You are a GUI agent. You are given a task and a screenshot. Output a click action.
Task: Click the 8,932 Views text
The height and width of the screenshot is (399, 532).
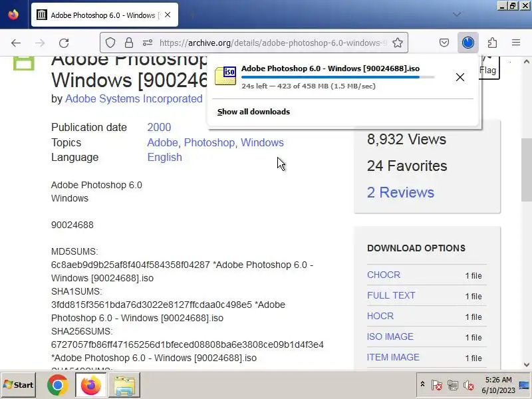pyautogui.click(x=406, y=139)
